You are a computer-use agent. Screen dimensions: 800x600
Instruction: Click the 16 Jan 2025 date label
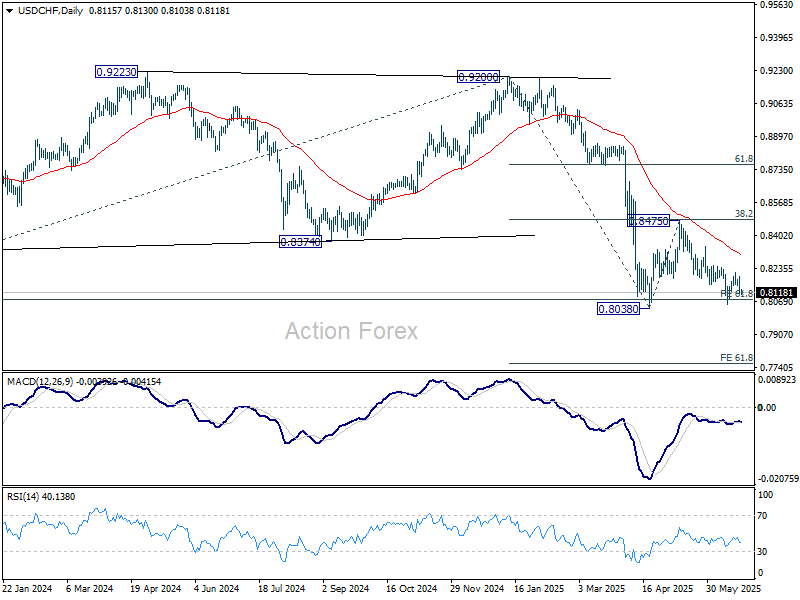tap(539, 589)
